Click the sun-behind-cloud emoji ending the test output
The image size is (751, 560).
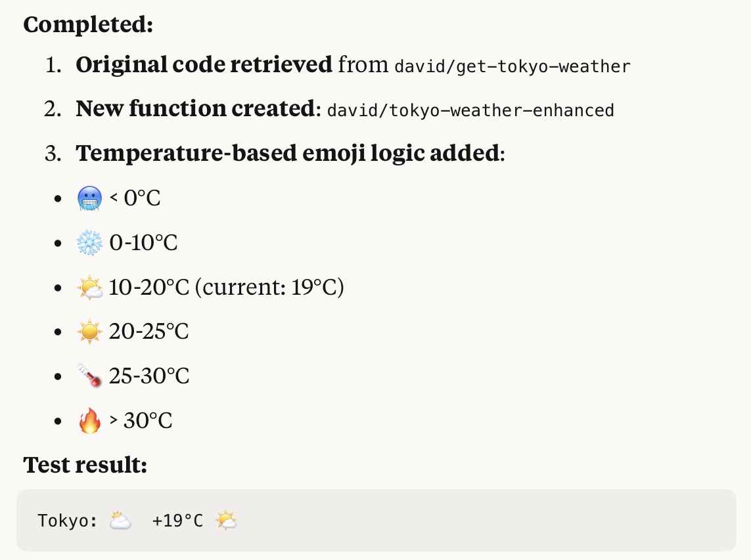(226, 521)
